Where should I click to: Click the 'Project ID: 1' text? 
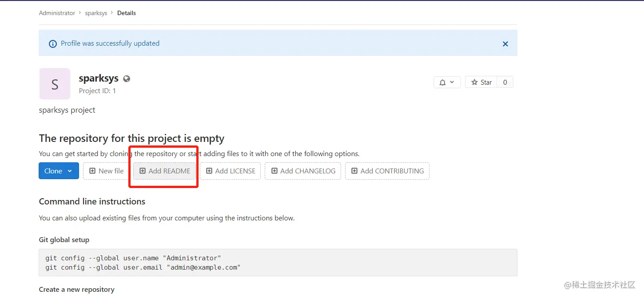(x=97, y=91)
